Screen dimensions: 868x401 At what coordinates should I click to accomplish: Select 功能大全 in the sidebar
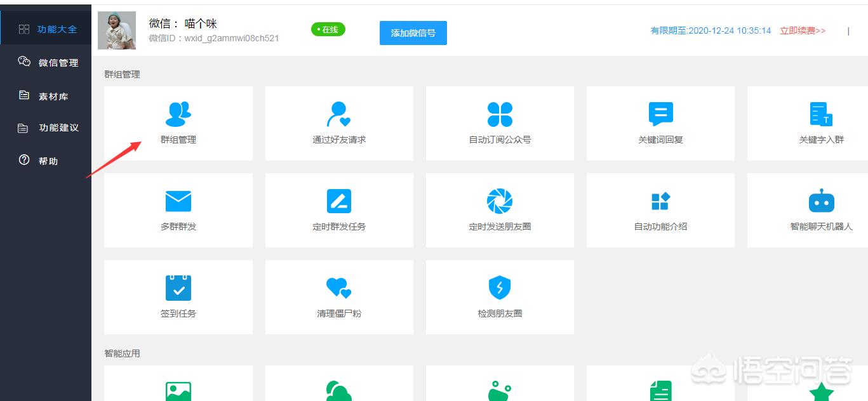pyautogui.click(x=46, y=29)
